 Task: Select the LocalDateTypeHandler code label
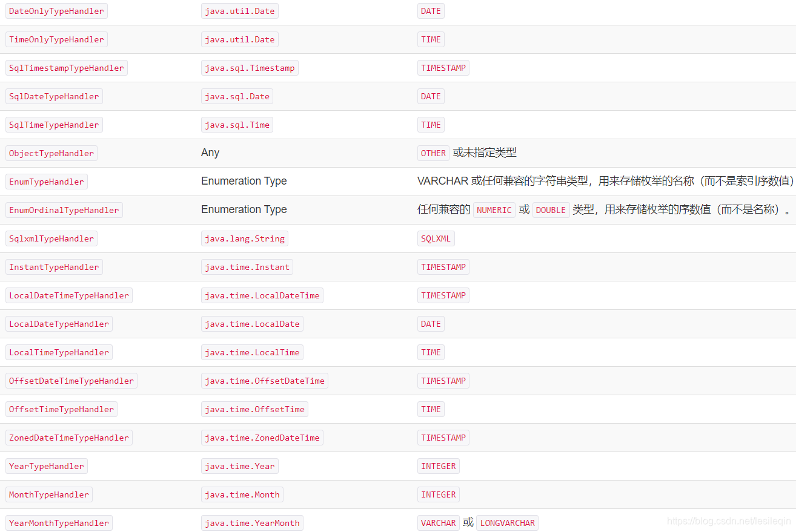click(x=59, y=324)
